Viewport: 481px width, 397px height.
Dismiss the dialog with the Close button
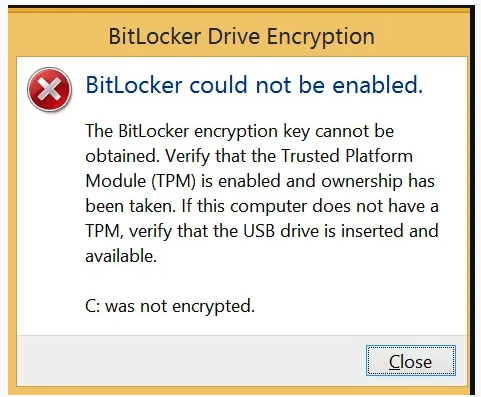(411, 361)
